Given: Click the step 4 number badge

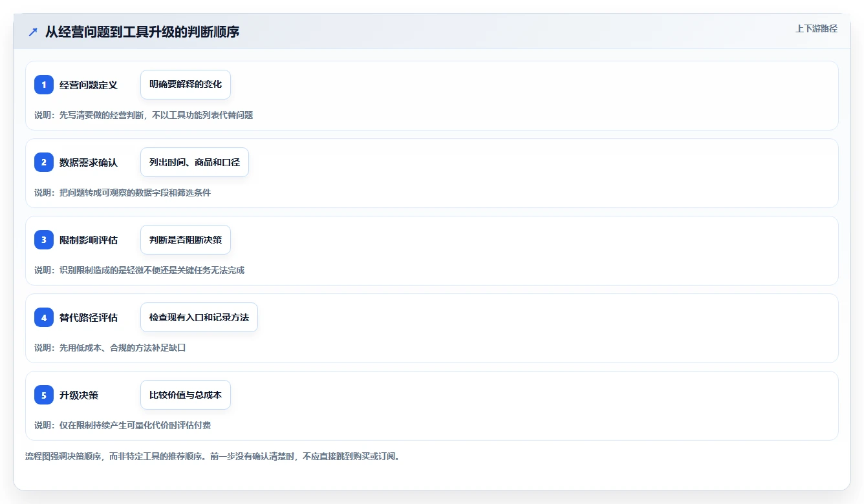Looking at the screenshot, I should pos(44,317).
